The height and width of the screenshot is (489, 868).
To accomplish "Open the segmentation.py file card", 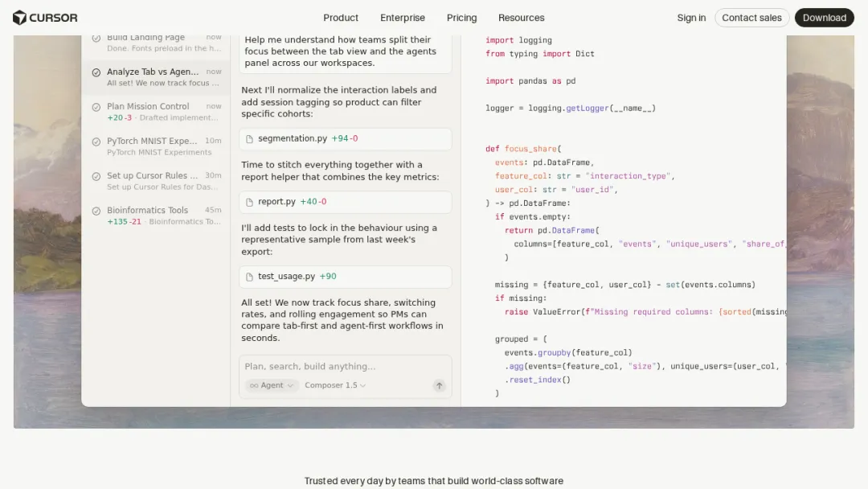I will click(345, 139).
